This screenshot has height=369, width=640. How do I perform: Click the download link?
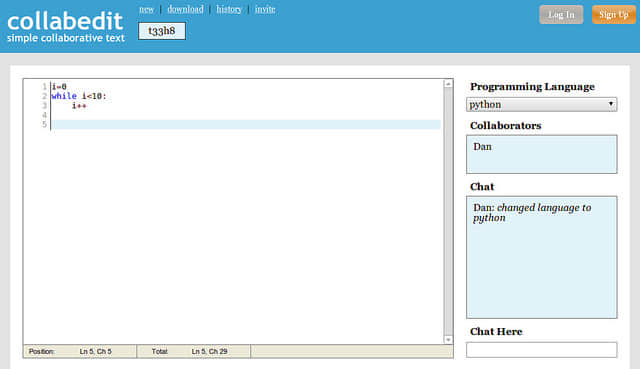tap(185, 9)
